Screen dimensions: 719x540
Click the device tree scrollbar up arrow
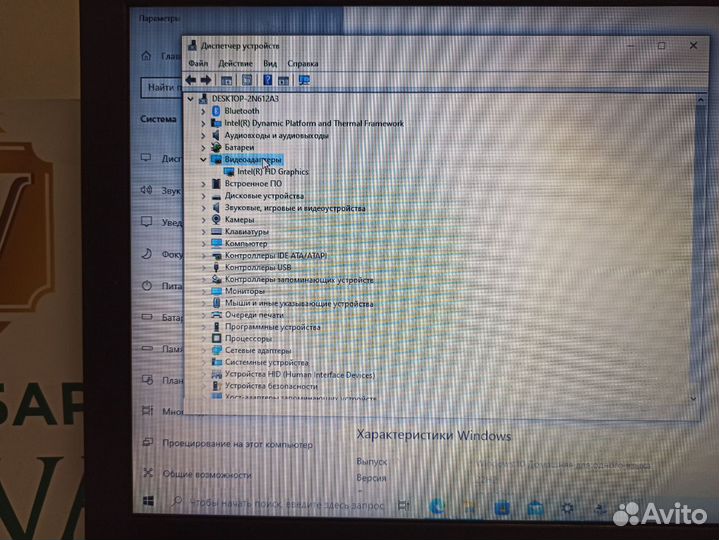pos(700,99)
